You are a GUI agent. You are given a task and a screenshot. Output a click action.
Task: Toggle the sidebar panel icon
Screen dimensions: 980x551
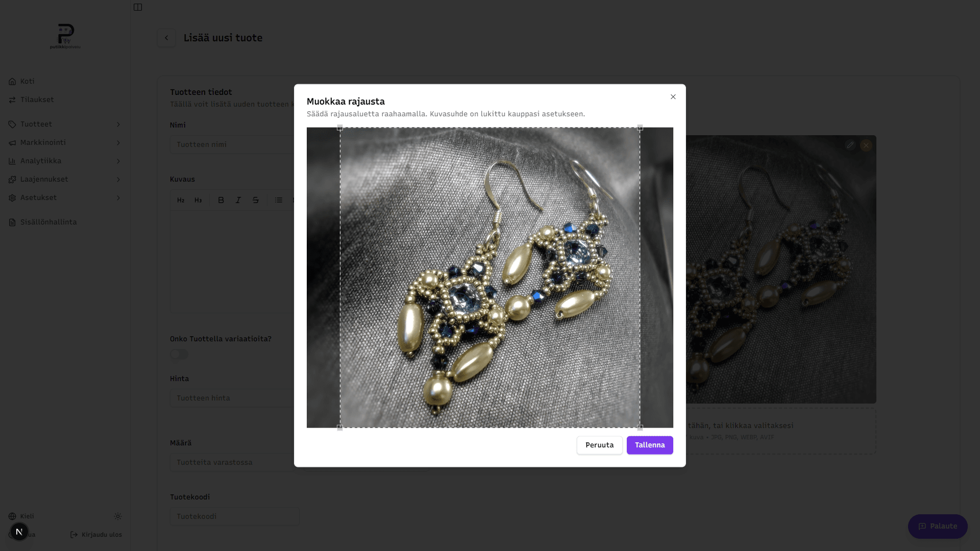coord(138,7)
